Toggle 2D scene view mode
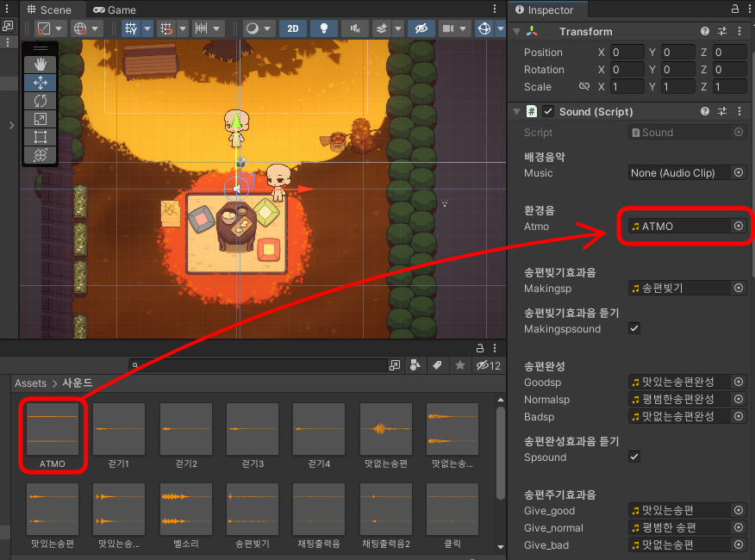 point(293,28)
